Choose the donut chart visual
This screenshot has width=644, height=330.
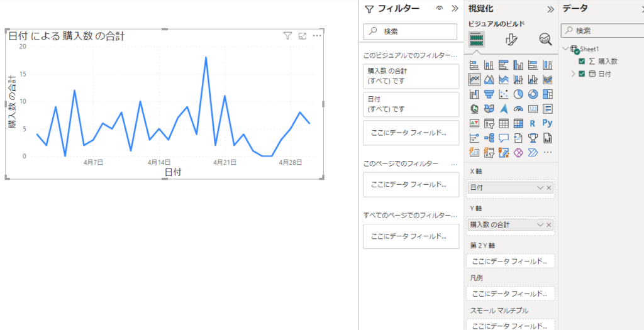point(533,94)
